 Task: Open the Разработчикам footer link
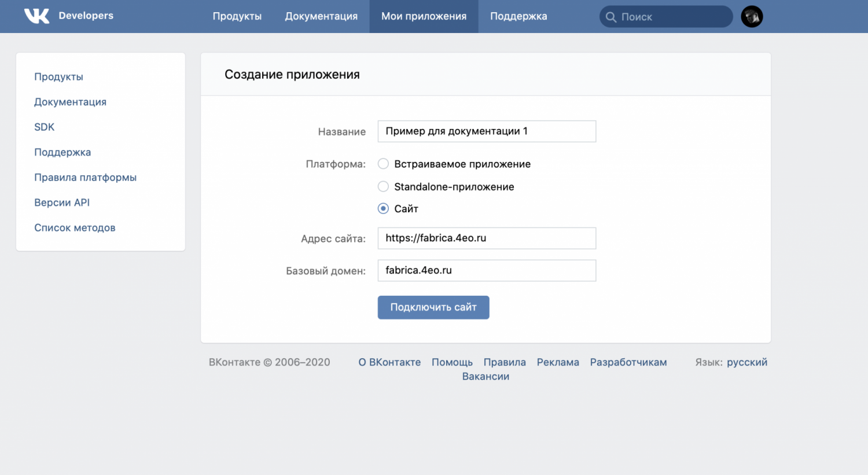pos(628,362)
